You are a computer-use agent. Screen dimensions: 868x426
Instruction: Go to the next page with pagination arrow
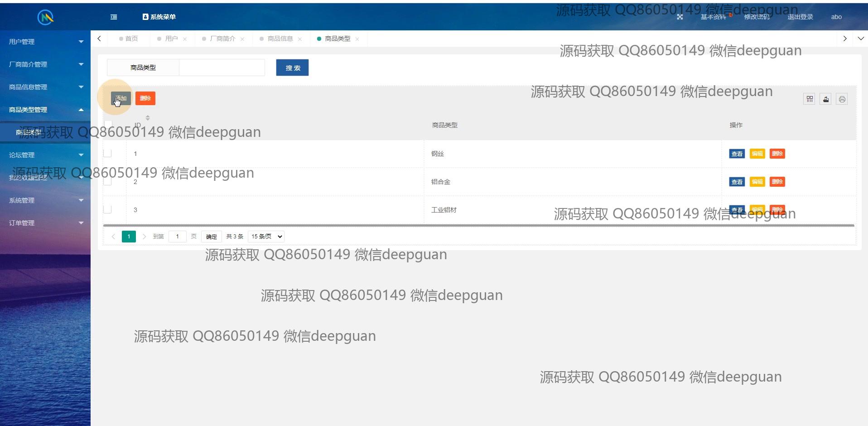pos(144,237)
